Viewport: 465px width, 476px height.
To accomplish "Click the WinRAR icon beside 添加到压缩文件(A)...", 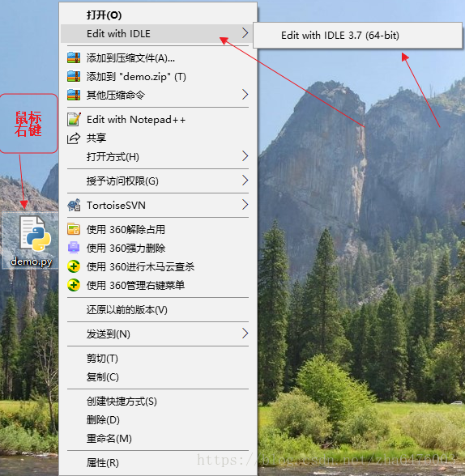I will tap(74, 57).
